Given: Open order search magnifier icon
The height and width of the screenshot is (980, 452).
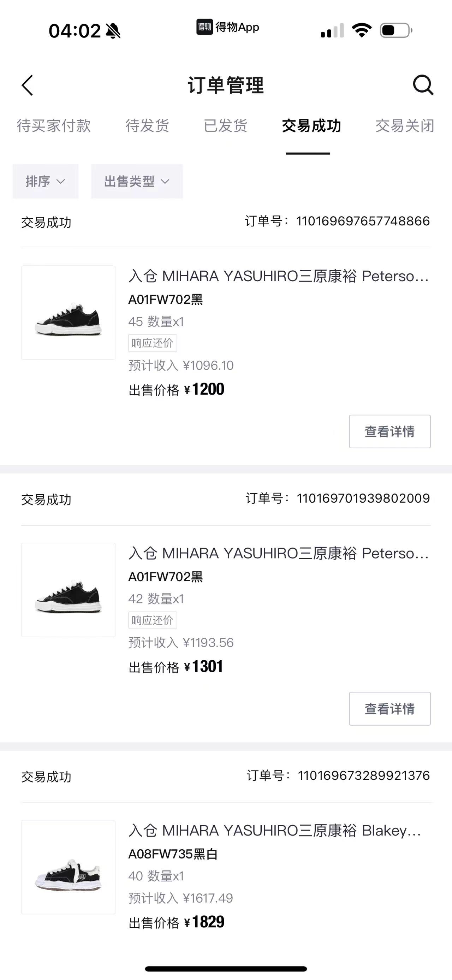Looking at the screenshot, I should (423, 85).
